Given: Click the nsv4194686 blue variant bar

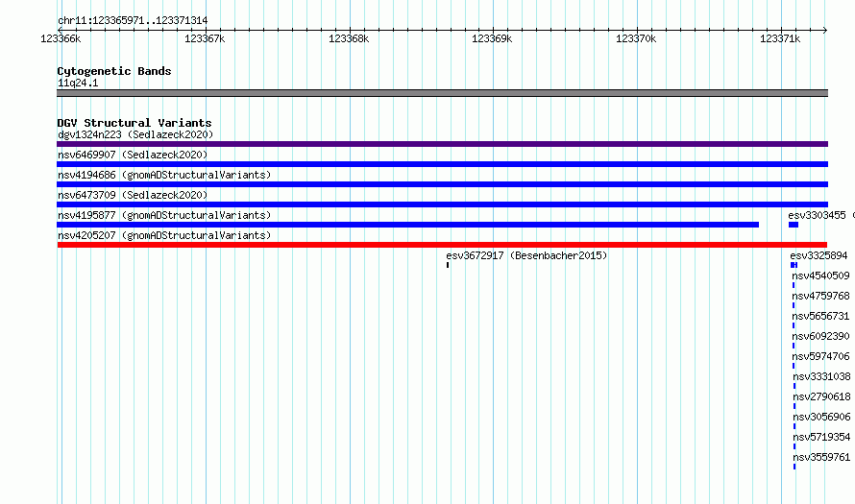Looking at the screenshot, I should pyautogui.click(x=442, y=184).
